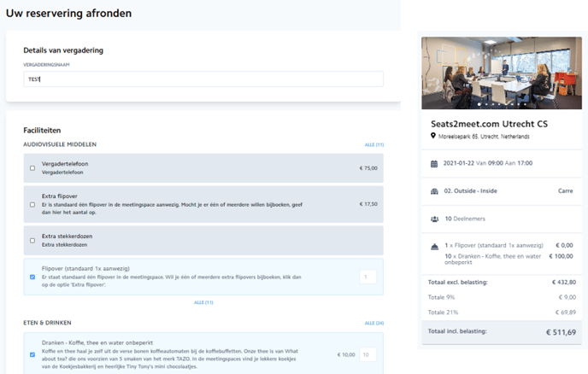
Task: Click the Flipover quantity box showing 1
Action: click(367, 277)
